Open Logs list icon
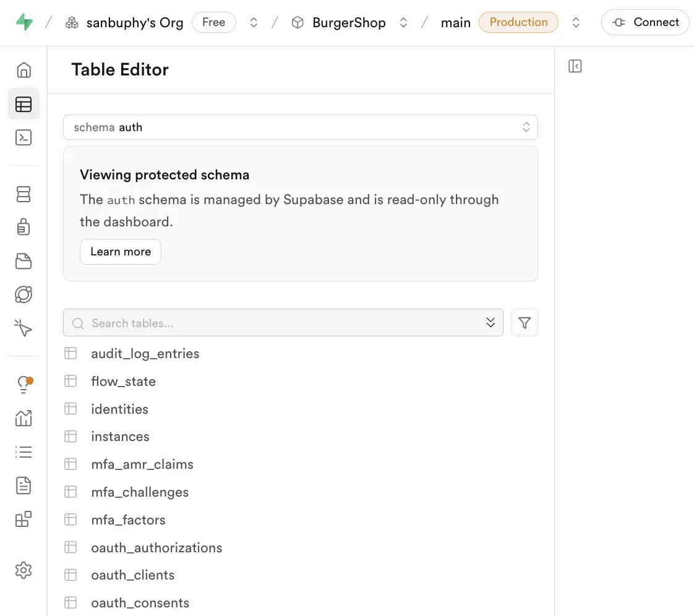Screen dimensions: 694x616 24,452
